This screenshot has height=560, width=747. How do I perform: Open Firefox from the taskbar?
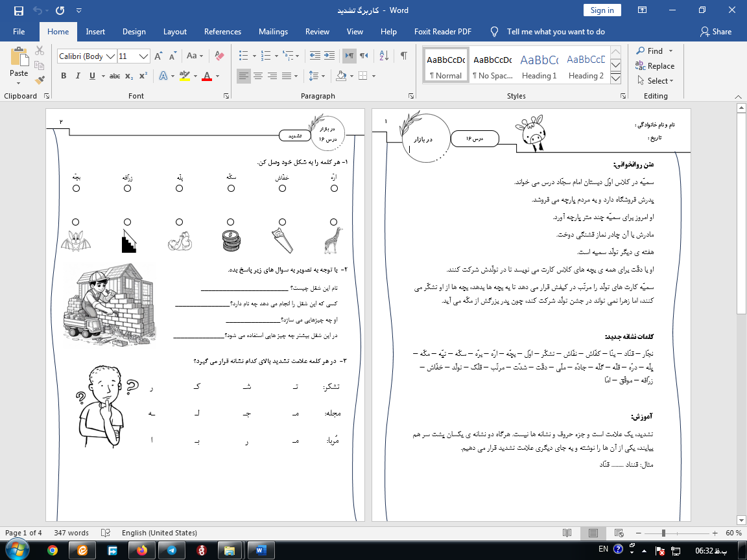(x=141, y=550)
